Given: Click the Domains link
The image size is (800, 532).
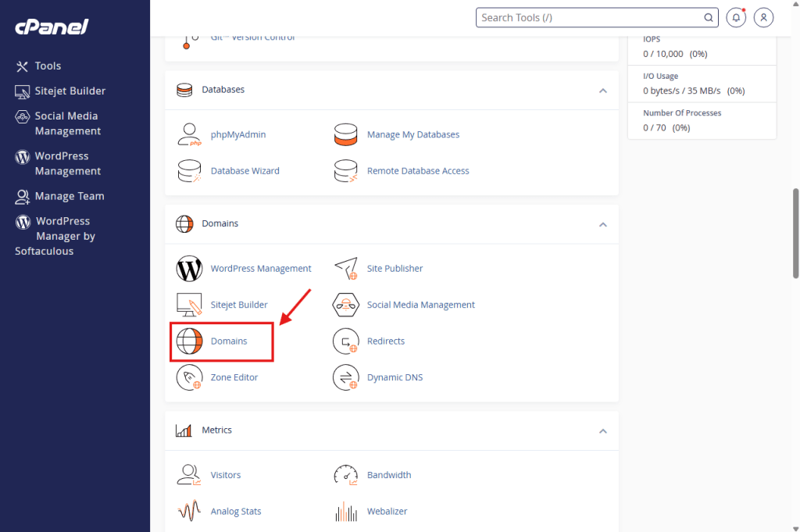Looking at the screenshot, I should point(229,341).
